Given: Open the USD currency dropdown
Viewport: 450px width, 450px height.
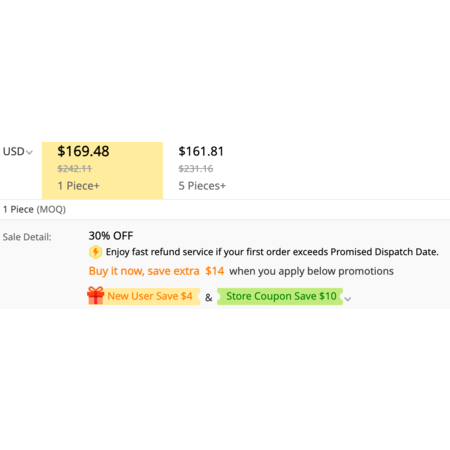Looking at the screenshot, I should pyautogui.click(x=18, y=152).
